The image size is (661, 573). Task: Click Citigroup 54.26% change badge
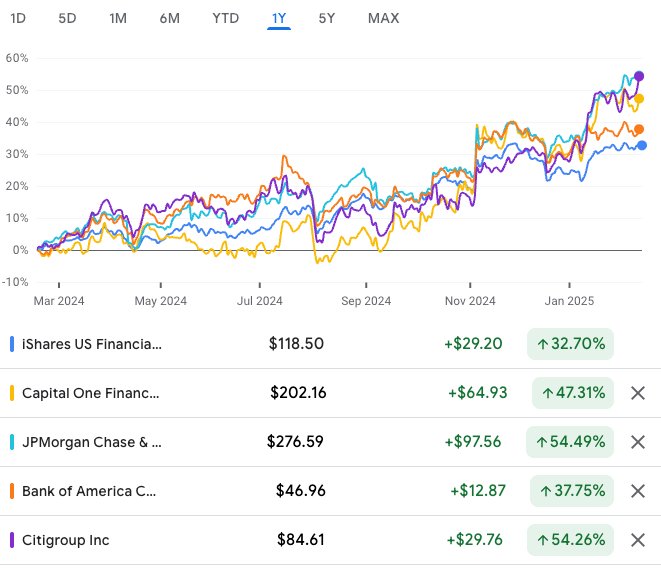pos(570,540)
